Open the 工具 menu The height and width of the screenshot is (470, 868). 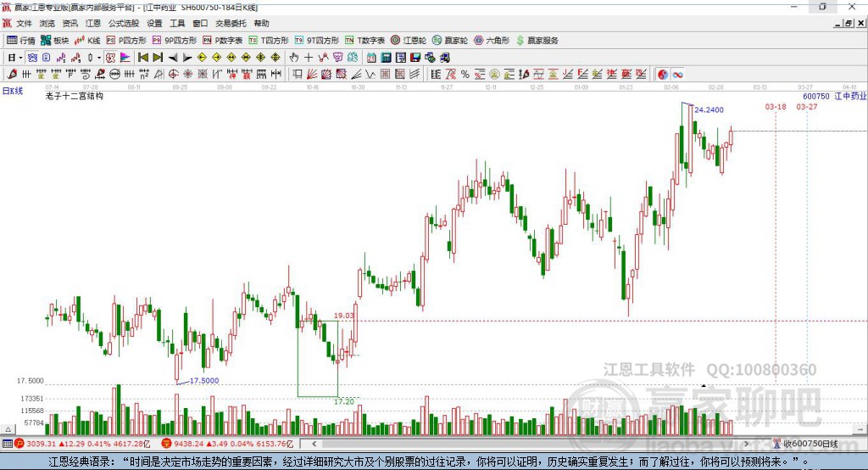[x=177, y=23]
